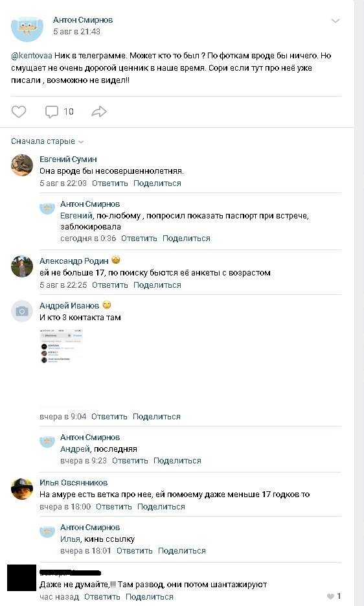Image resolution: width=364 pixels, height=606 pixels.
Task: Expand the post options chevron menu
Action: coord(336,21)
